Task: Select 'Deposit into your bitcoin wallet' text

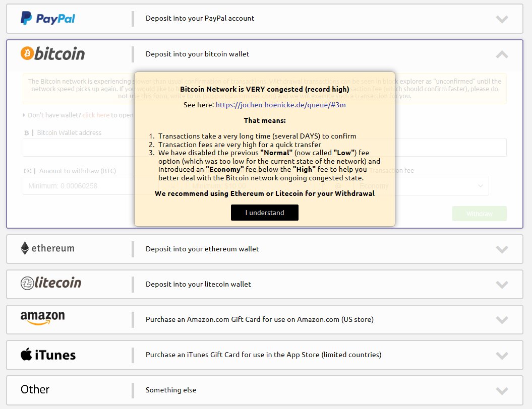Action: [198, 54]
